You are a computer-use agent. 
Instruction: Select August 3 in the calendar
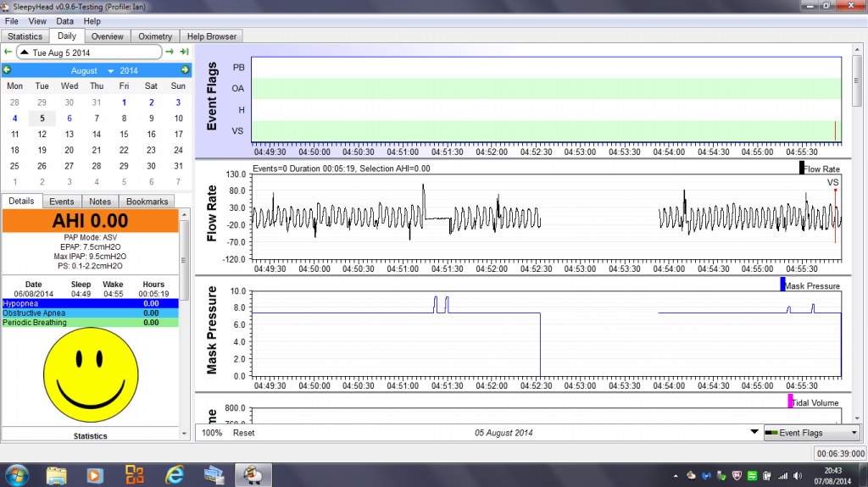[178, 102]
